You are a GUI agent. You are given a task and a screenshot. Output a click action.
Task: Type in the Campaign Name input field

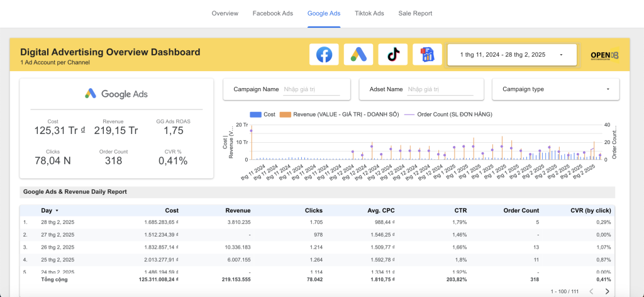point(311,90)
